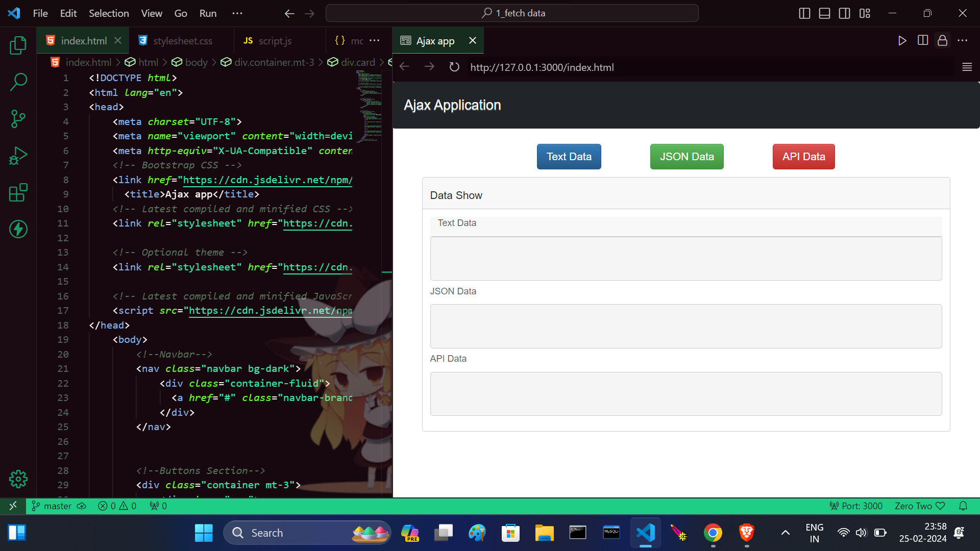
Task: Go forward using the editor navigation arrow
Action: coord(309,13)
